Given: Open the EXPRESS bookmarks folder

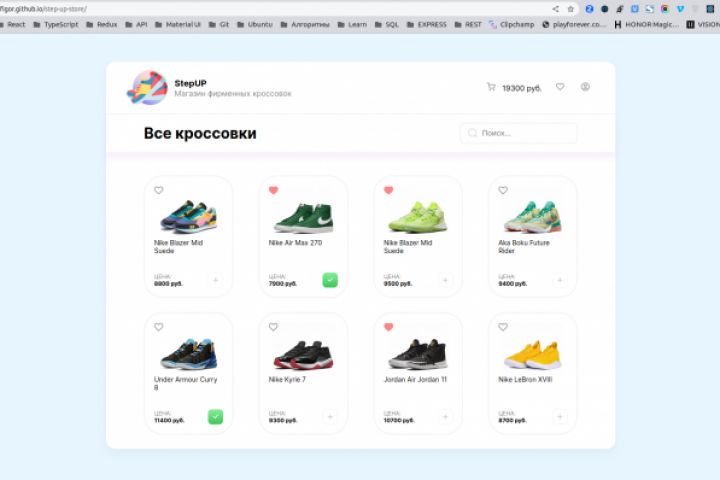Looking at the screenshot, I should click(427, 24).
